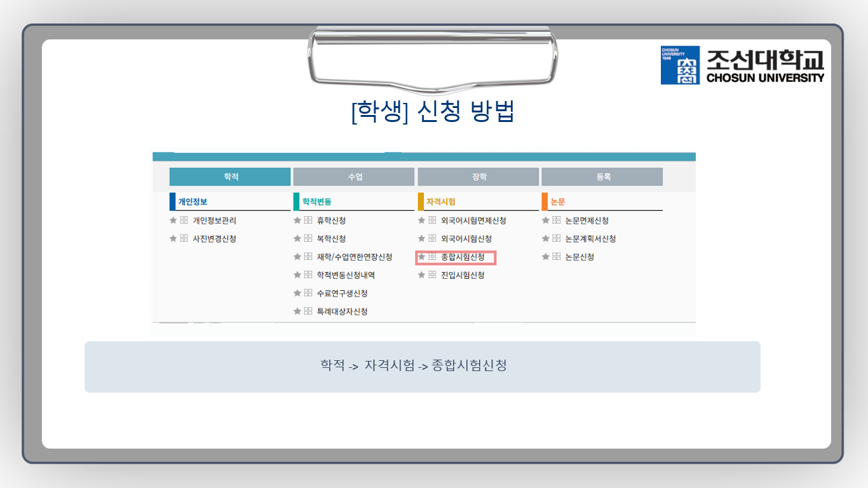Viewport: 868px width, 488px height.
Task: Open the 개인정보관리 menu link
Action: pos(214,220)
